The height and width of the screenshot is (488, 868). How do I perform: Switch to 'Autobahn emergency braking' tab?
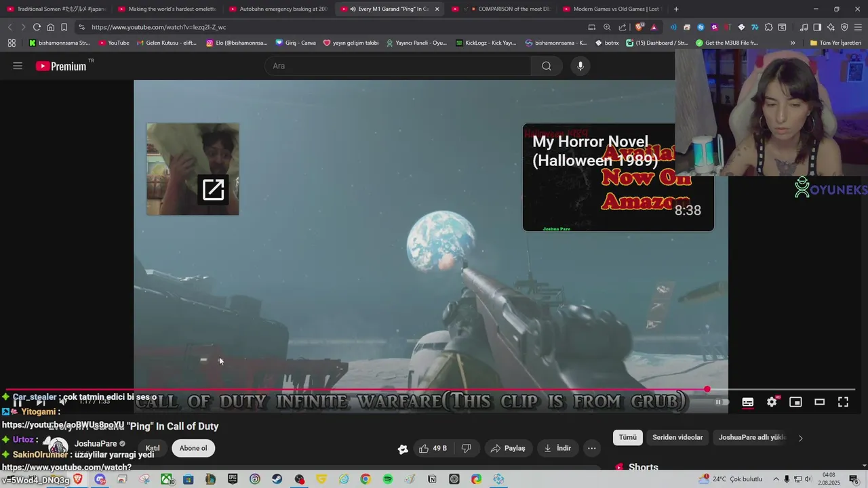pyautogui.click(x=278, y=9)
